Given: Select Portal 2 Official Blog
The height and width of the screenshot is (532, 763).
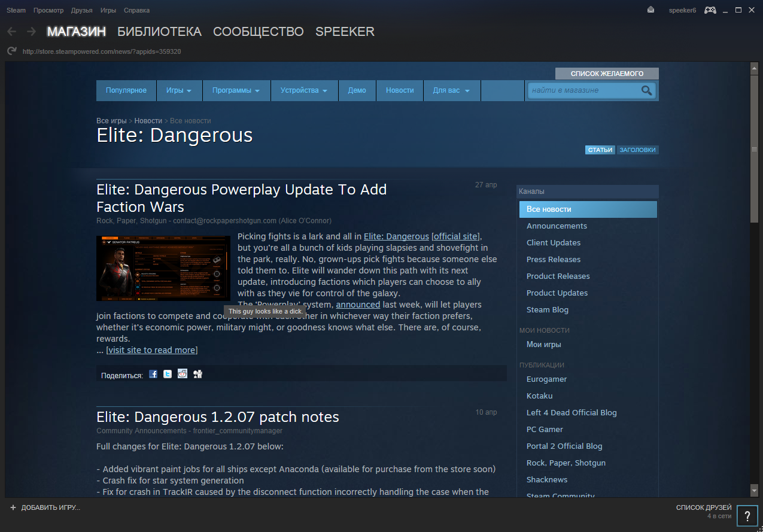Looking at the screenshot, I should (564, 446).
